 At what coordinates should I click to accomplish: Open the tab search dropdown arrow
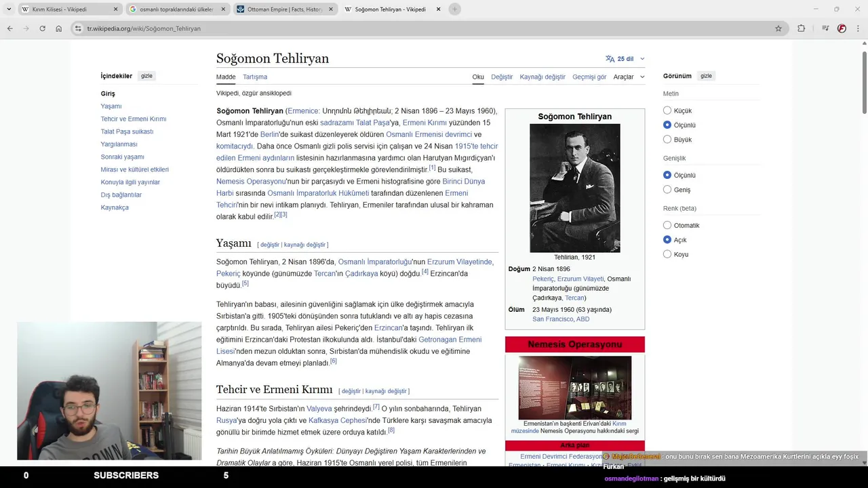point(9,9)
